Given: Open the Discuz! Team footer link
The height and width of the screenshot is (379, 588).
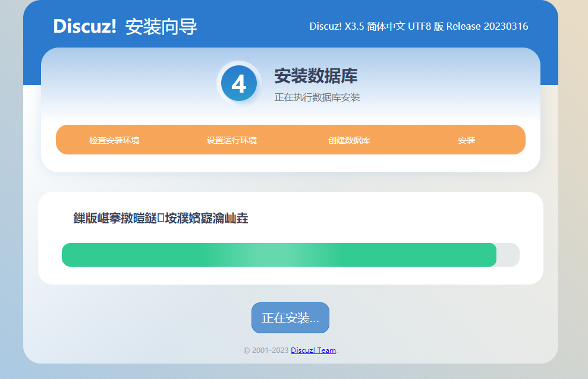Looking at the screenshot, I should tap(313, 350).
